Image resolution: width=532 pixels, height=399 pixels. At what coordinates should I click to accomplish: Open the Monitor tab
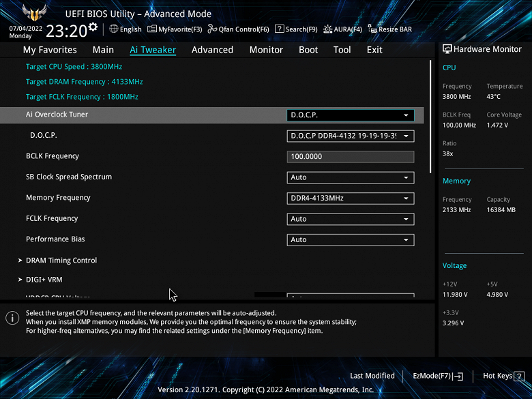point(266,50)
